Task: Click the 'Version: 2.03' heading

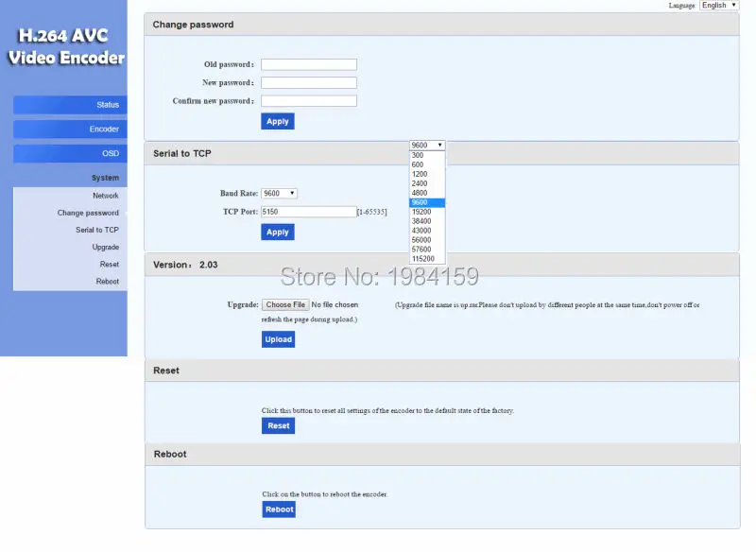Action: click(185, 265)
